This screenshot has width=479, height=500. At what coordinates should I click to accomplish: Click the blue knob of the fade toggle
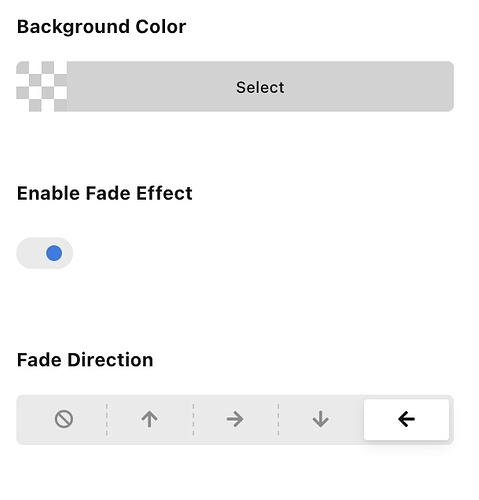coord(54,253)
